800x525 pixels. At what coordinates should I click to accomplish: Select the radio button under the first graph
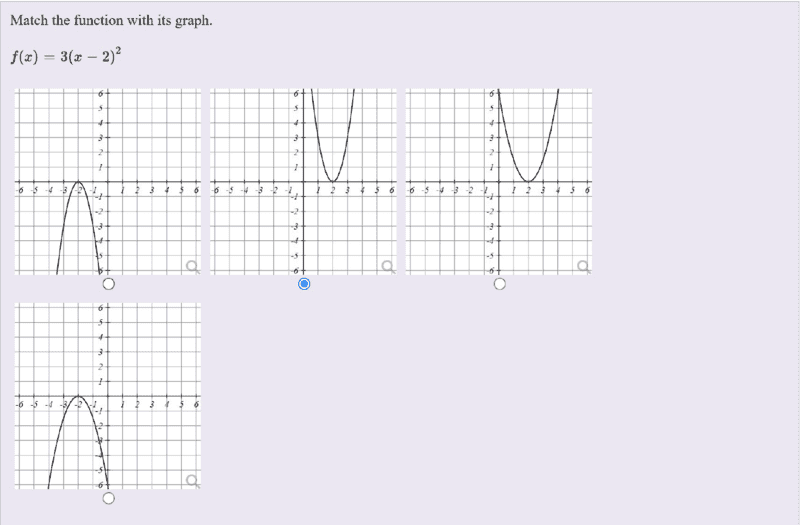pyautogui.click(x=108, y=284)
